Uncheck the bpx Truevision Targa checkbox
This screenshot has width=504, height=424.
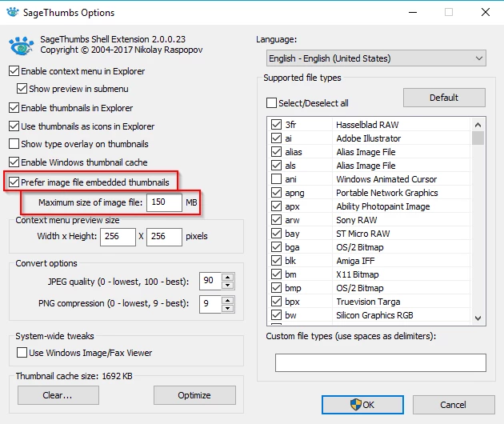(x=276, y=302)
